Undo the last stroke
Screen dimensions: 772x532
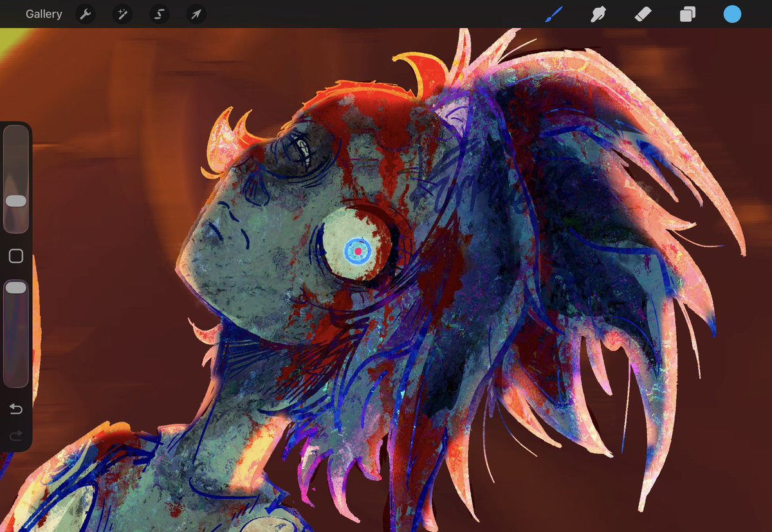tap(16, 409)
